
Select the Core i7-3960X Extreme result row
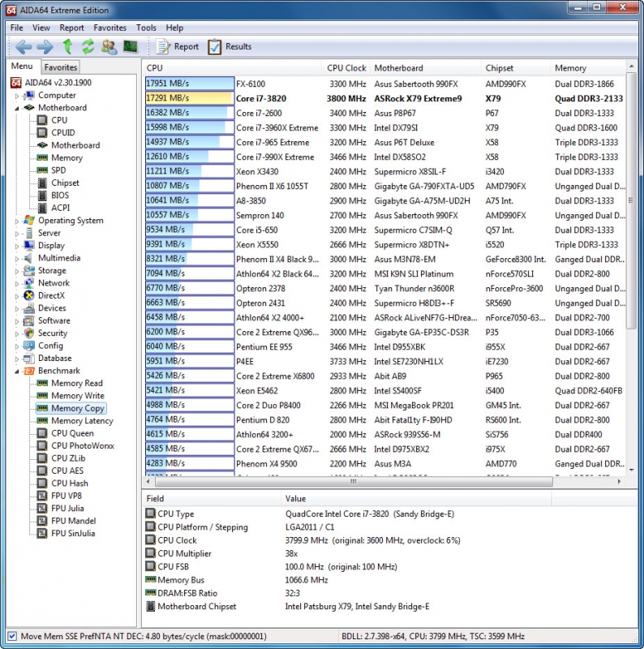pyautogui.click(x=385, y=127)
